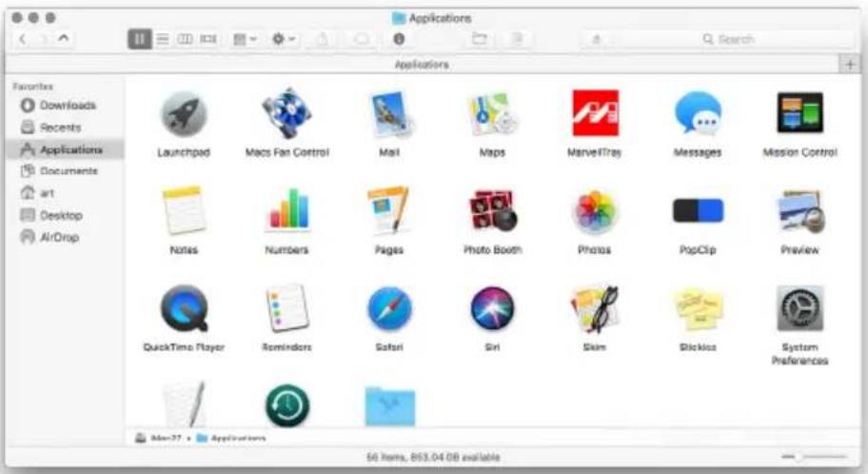Click Applications in the path bar
Viewport: 868px width, 474px height.
pos(231,438)
